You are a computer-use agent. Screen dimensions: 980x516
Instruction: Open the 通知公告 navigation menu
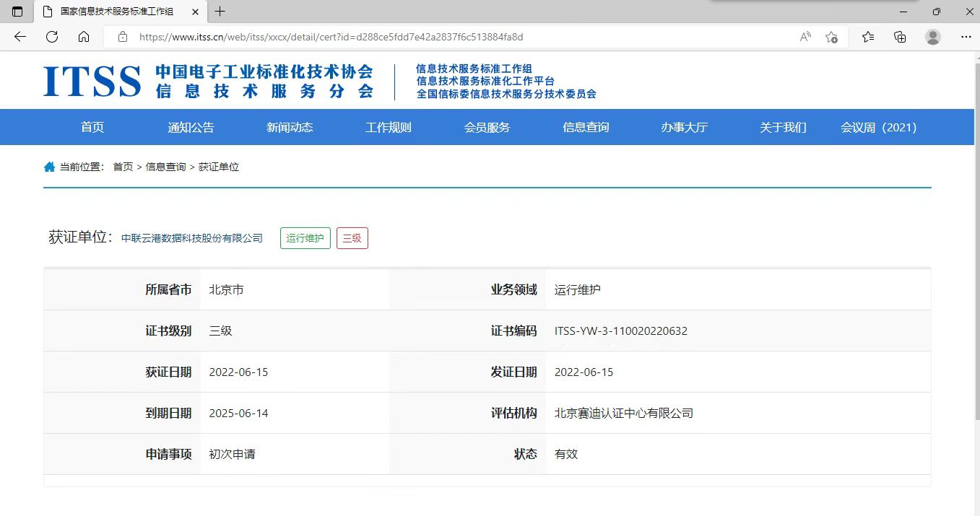point(191,127)
